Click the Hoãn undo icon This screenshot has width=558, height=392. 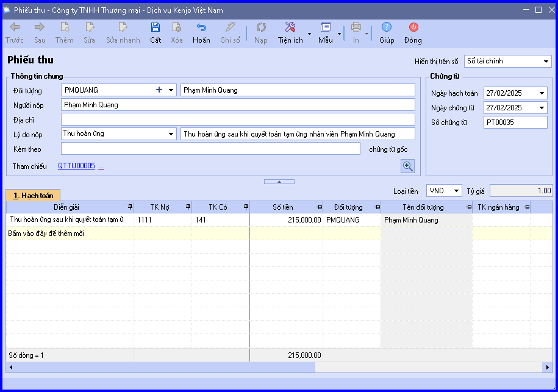click(201, 27)
